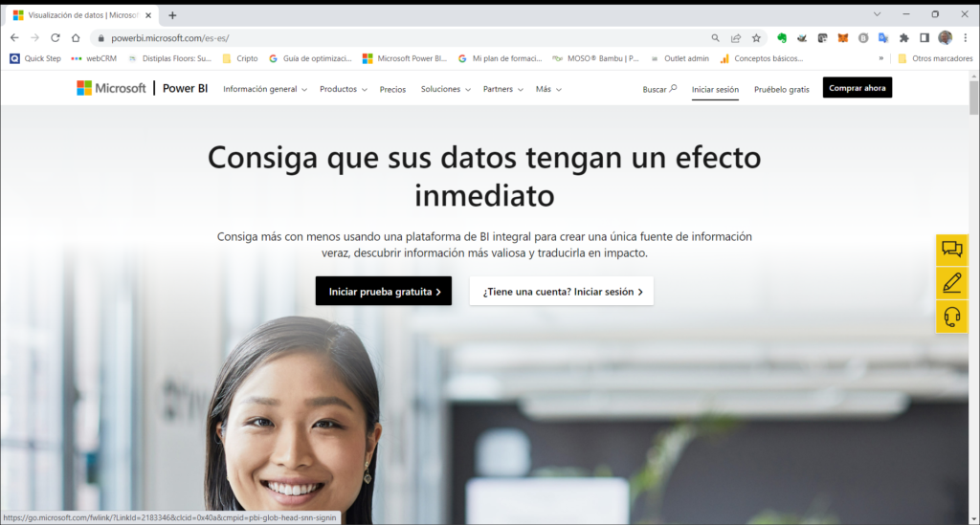Image resolution: width=980 pixels, height=525 pixels.
Task: Click the yellow pencil feedback icon
Action: pos(952,283)
